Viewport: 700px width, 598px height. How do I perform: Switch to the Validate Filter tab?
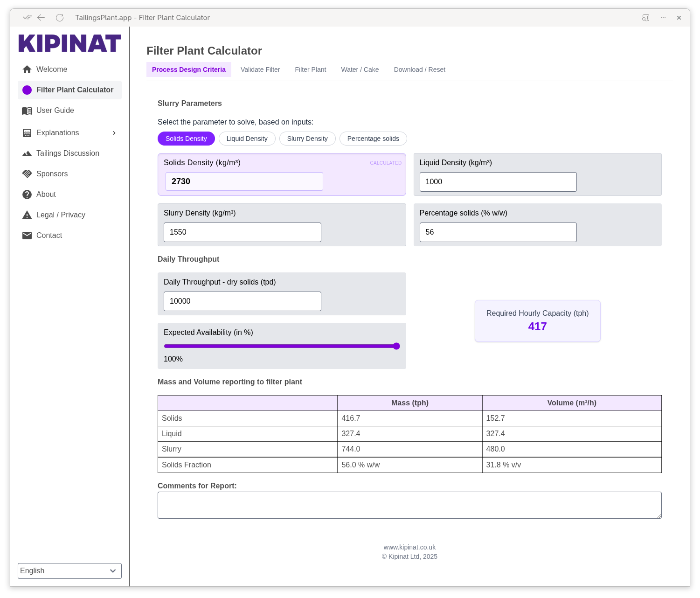pos(260,70)
